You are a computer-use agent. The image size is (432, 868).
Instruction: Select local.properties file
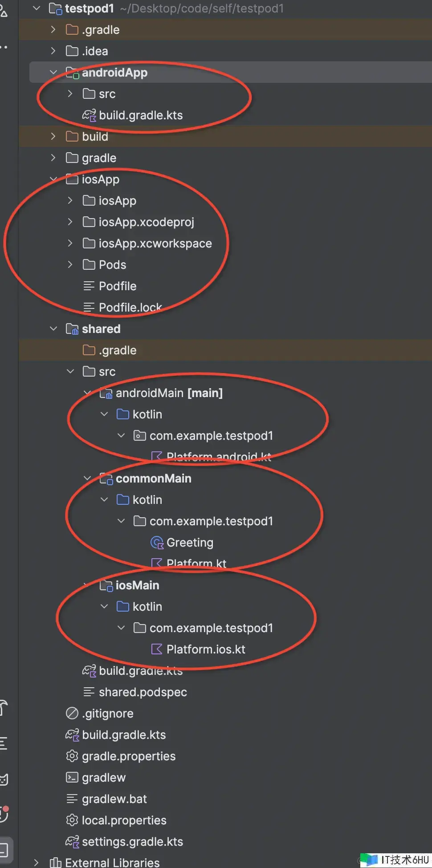click(x=124, y=820)
